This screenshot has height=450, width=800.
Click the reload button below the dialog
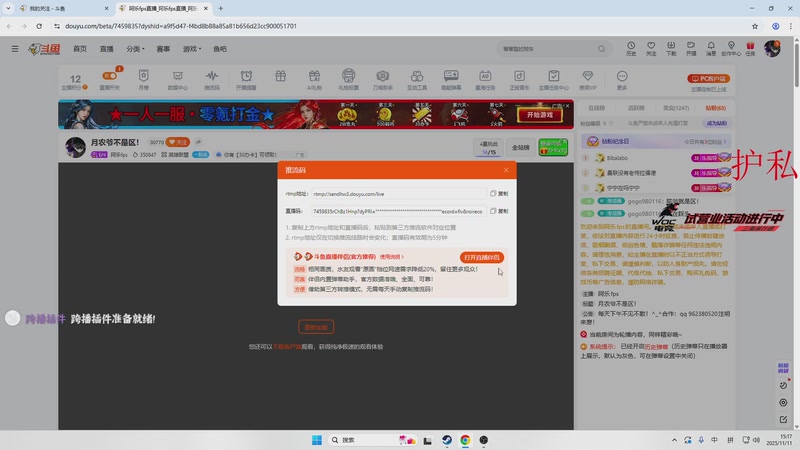316,327
